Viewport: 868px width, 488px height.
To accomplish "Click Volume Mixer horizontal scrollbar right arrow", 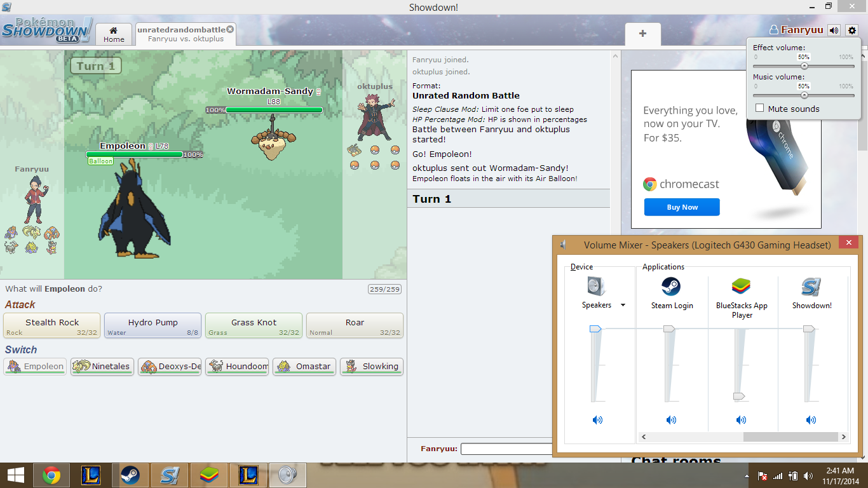I will 844,437.
